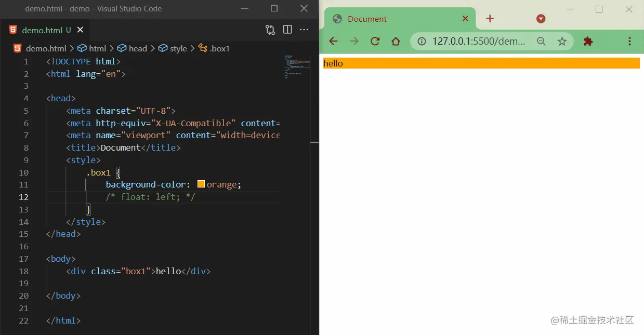Select the Document browser tab

(400, 19)
